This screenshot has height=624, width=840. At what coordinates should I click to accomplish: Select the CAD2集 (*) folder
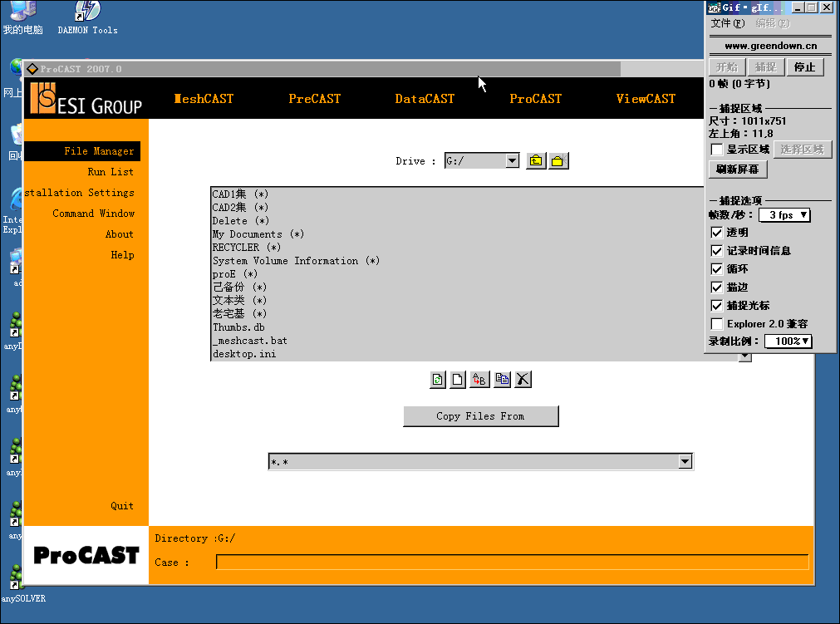coord(240,207)
